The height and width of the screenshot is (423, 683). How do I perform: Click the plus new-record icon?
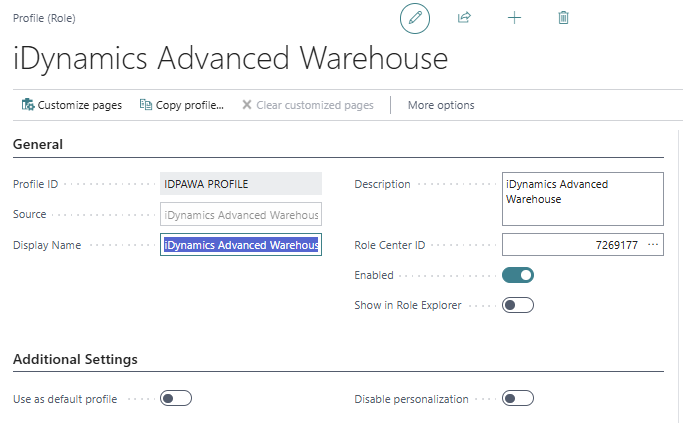tap(514, 18)
